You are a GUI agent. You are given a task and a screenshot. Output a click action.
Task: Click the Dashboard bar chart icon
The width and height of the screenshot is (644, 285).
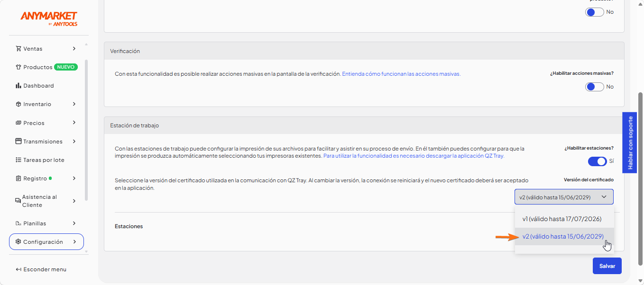tap(18, 86)
